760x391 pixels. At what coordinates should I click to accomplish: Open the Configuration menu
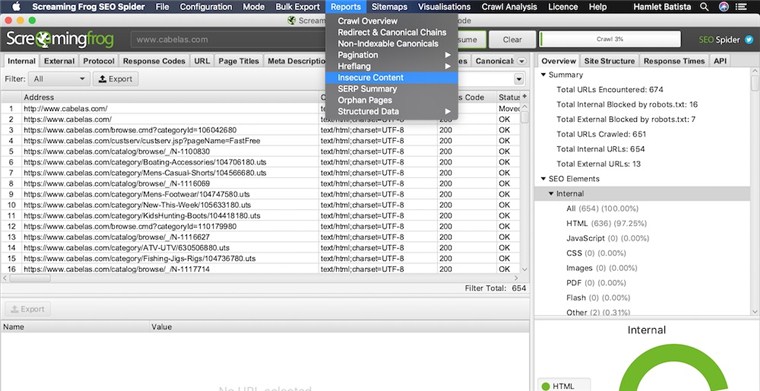pos(206,7)
